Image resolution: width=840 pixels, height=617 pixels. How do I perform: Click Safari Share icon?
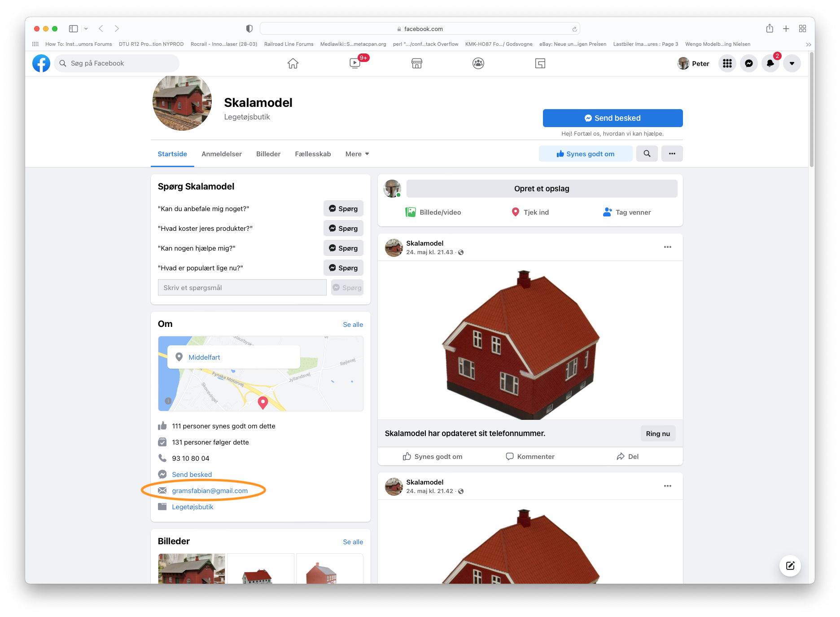tap(770, 28)
